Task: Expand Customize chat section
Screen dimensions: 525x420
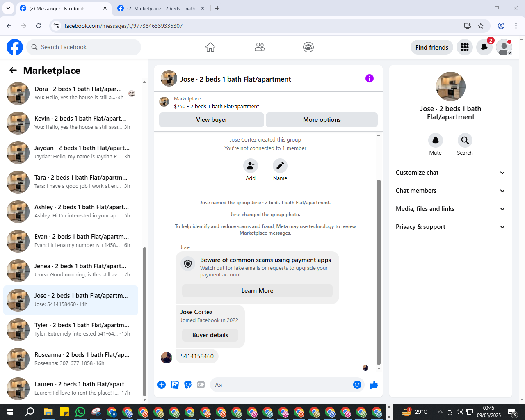Action: pyautogui.click(x=450, y=173)
